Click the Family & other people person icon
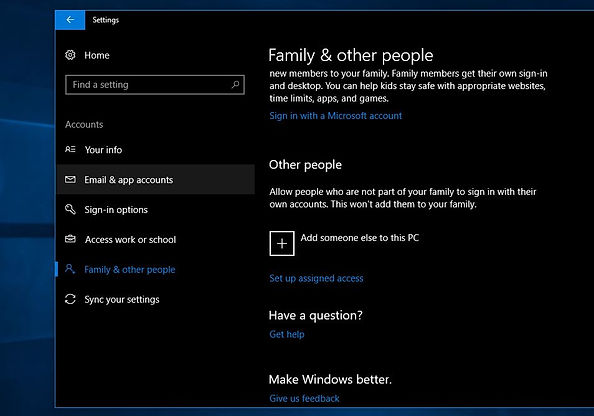The image size is (594, 416). pos(70,269)
